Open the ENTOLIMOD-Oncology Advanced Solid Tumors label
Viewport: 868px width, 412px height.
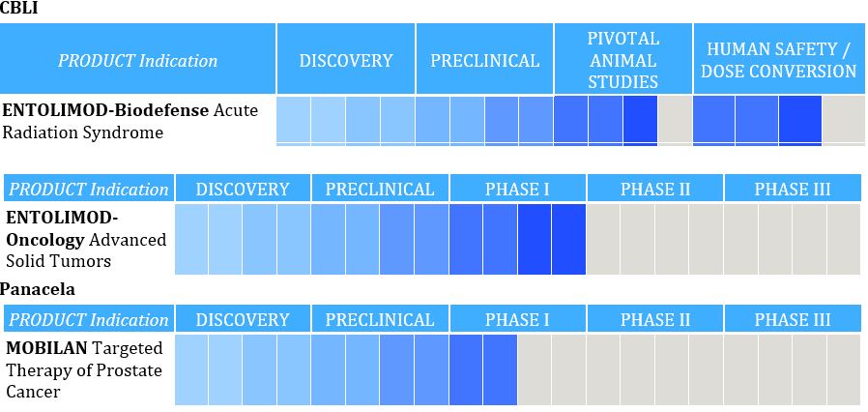pos(86,239)
